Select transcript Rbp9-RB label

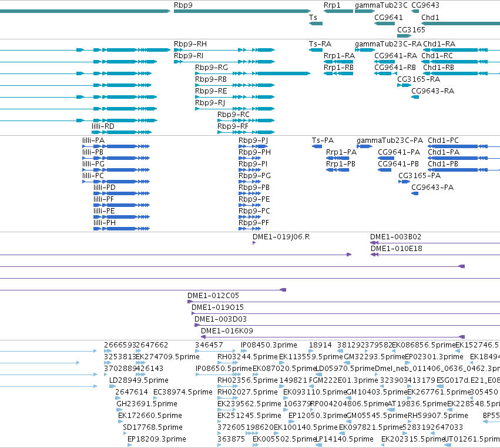(x=211, y=79)
